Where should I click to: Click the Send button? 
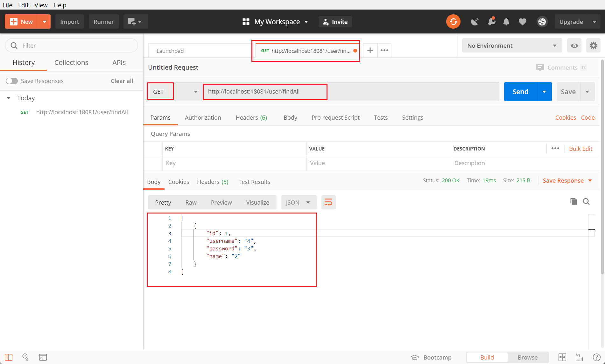tap(520, 92)
